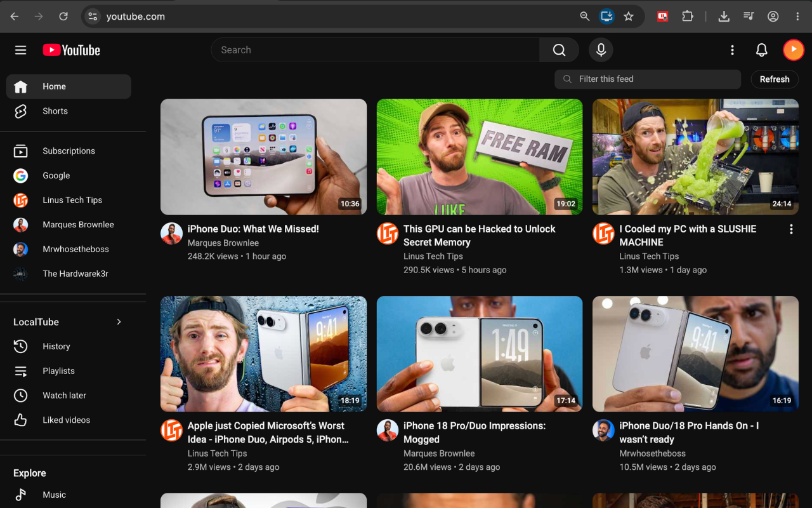Play the FREE RAM GPU video thumbnail
The image size is (812, 508).
click(480, 157)
